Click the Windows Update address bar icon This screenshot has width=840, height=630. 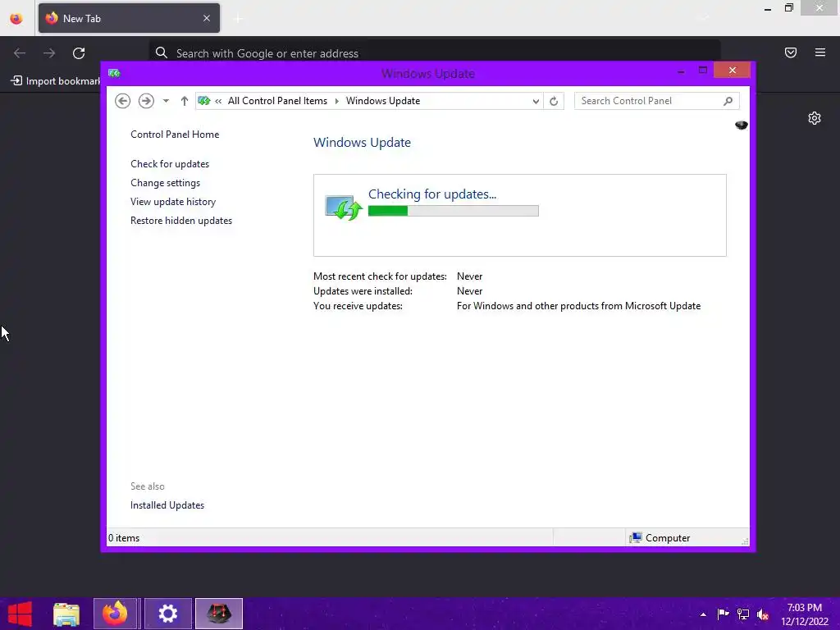click(x=204, y=101)
